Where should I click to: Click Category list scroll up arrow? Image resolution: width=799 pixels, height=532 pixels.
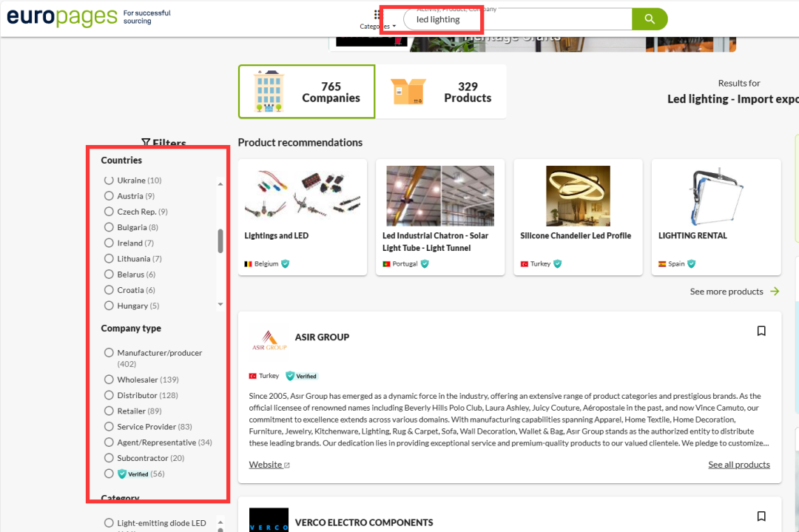(220, 522)
